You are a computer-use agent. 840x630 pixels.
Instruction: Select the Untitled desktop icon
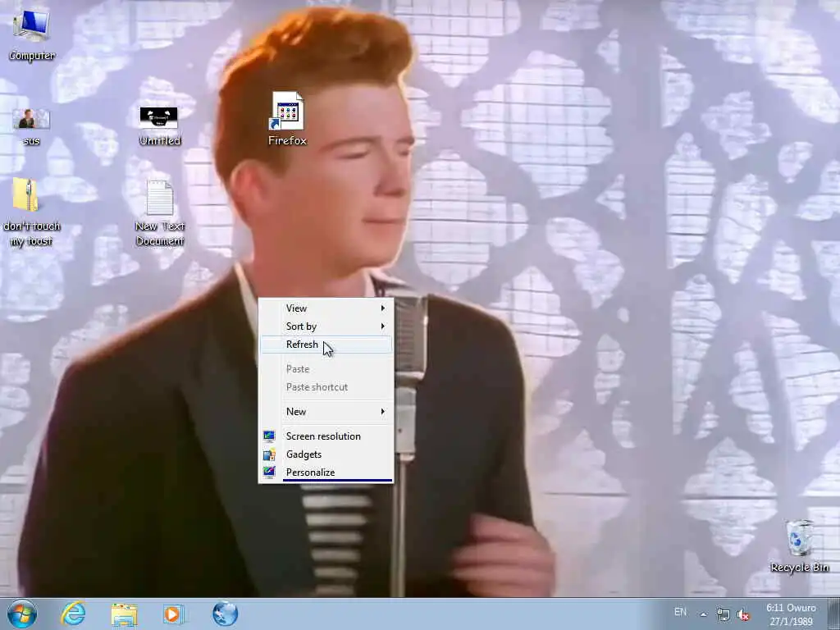(159, 126)
